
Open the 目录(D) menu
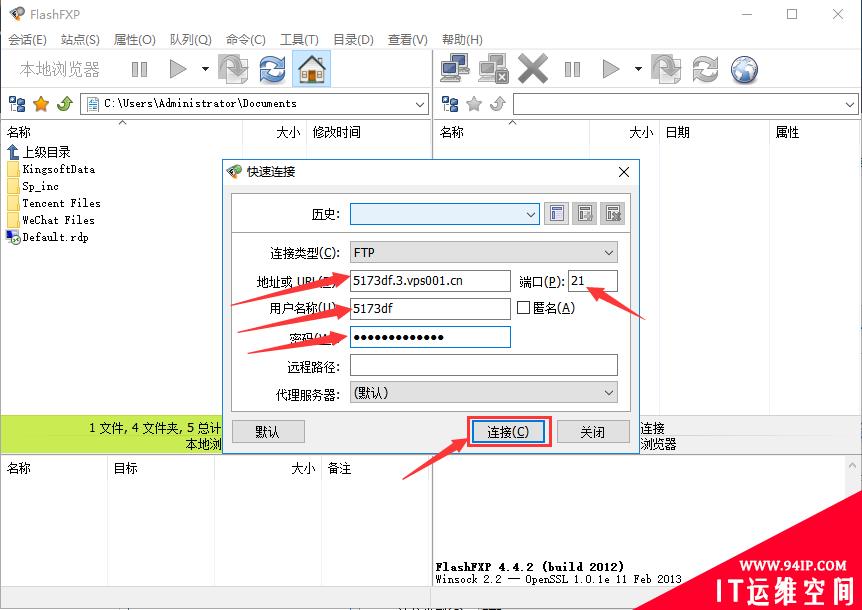353,40
